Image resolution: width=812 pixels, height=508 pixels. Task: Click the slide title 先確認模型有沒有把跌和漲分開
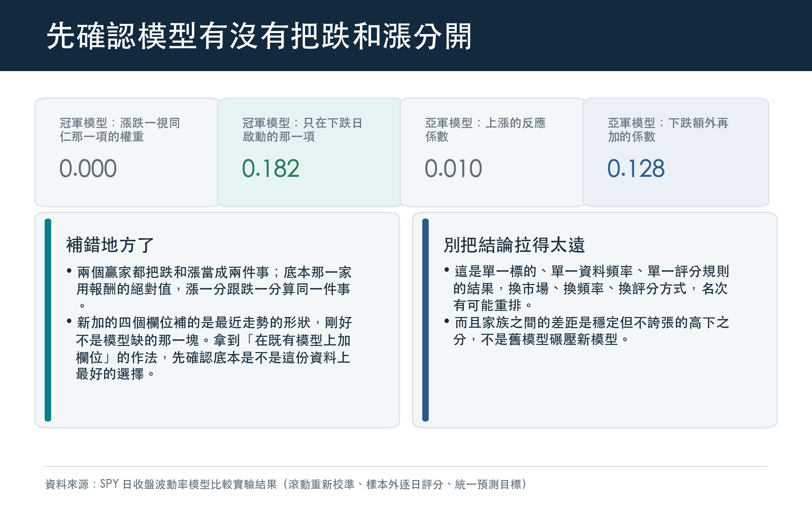tap(259, 36)
